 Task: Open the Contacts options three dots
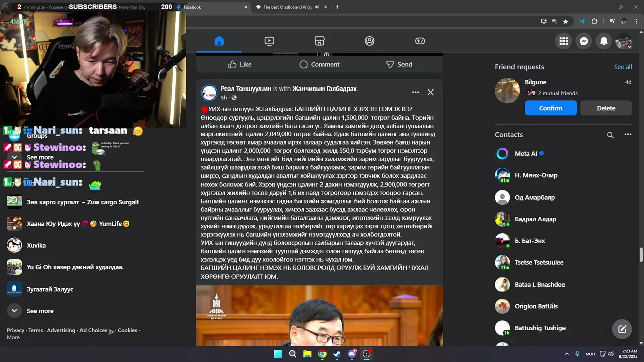tap(628, 135)
